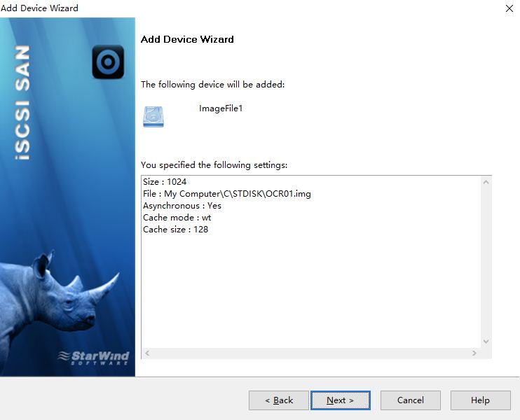Click the scroll right arrow in settings box
The width and height of the screenshot is (520, 420).
[x=474, y=353]
